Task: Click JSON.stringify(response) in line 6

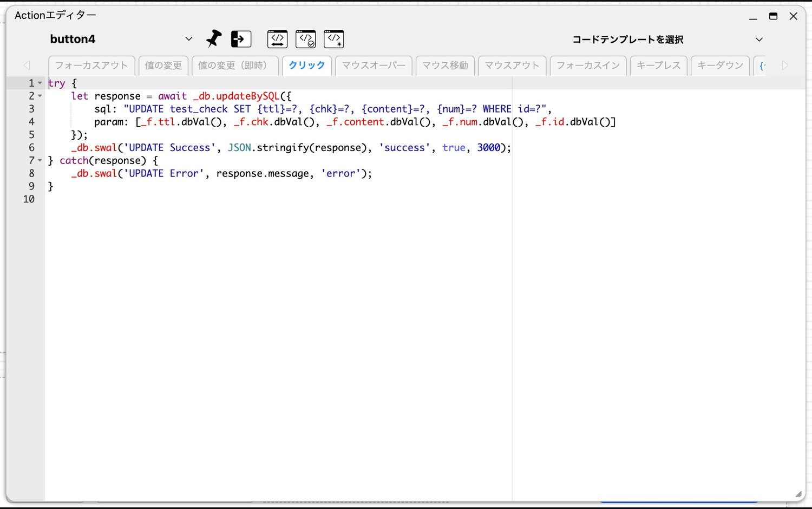Action: [297, 148]
